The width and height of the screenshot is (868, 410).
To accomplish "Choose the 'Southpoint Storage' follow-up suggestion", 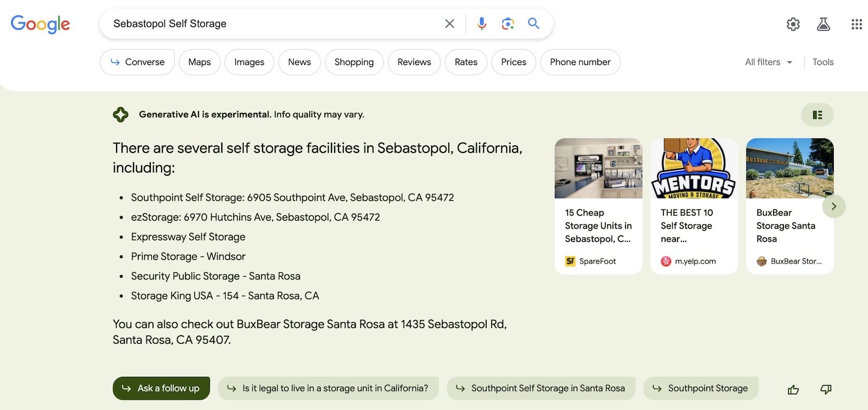I will [x=701, y=388].
